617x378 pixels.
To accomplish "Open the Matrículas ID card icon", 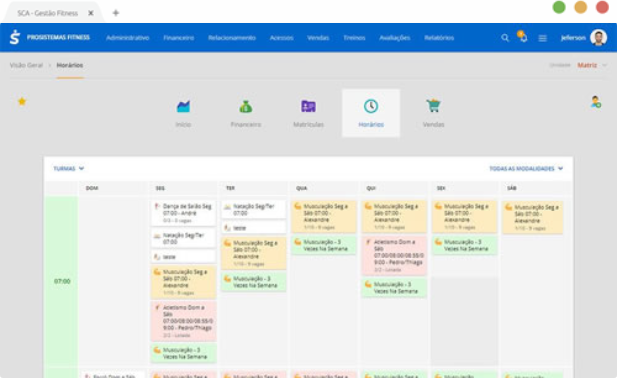I will coord(308,106).
